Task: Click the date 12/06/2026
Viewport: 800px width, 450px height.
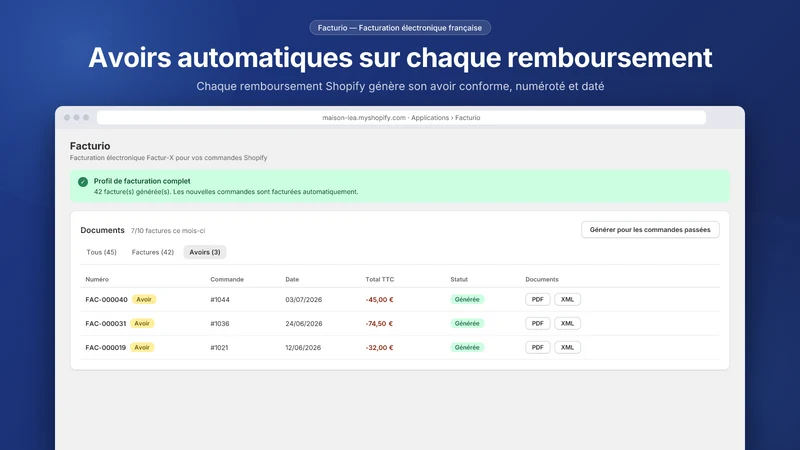Action: click(303, 347)
